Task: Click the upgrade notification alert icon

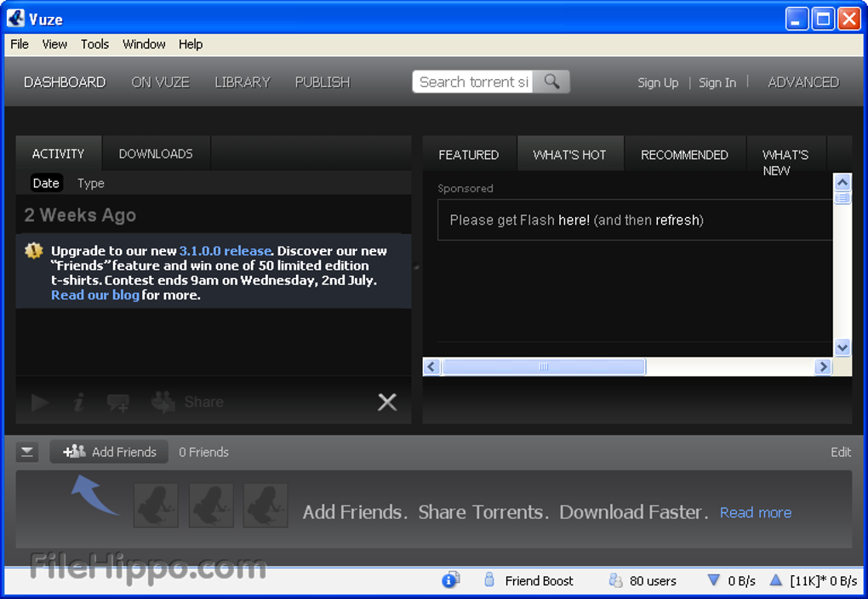Action: click(34, 251)
